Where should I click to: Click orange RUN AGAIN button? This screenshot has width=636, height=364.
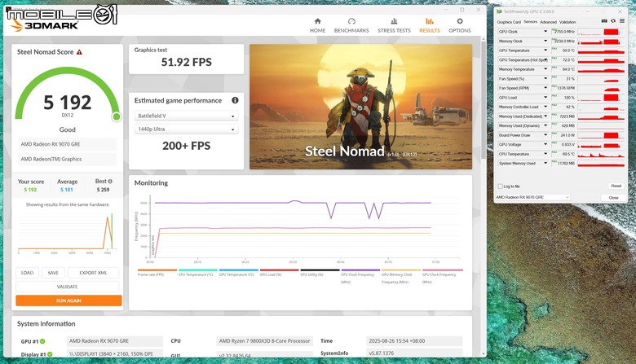(x=68, y=300)
